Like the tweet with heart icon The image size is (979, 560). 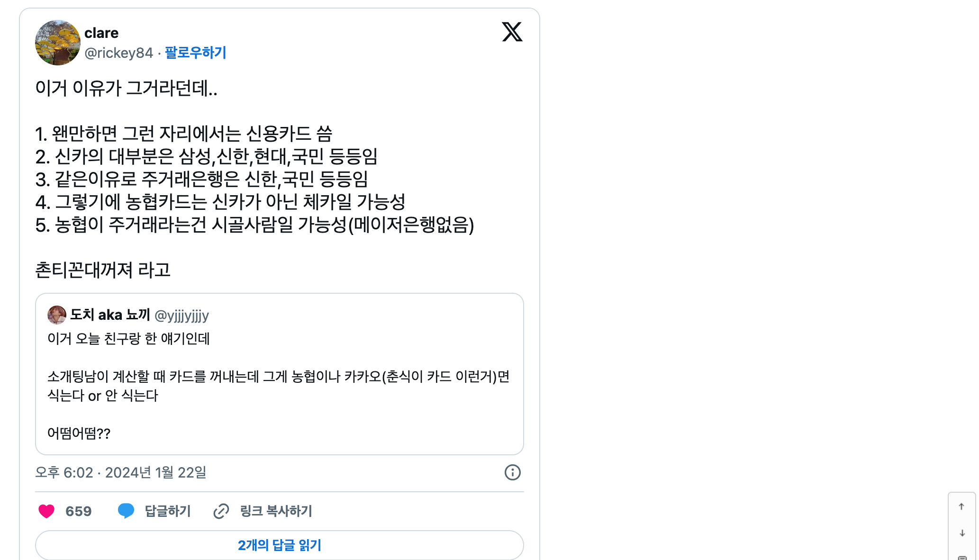point(46,511)
